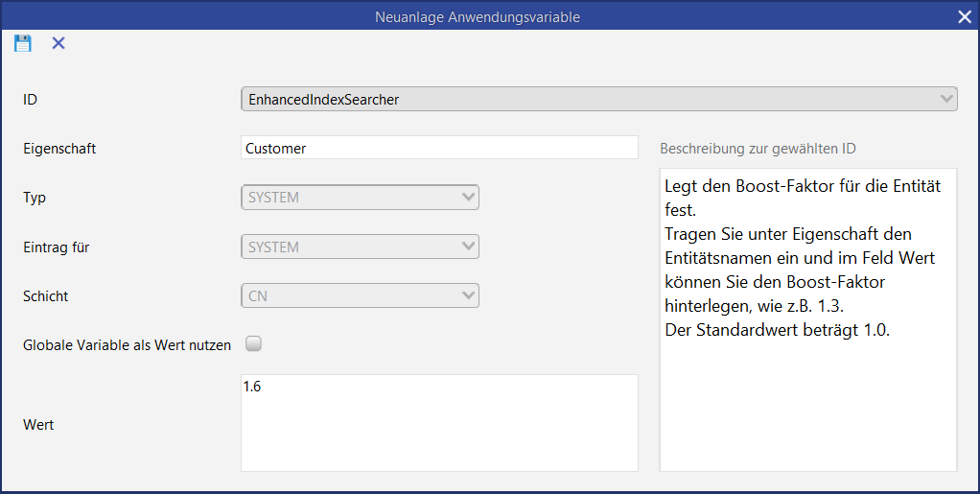Click the blue X cancel icon in toolbar
Screen dimensions: 980x494
point(58,43)
